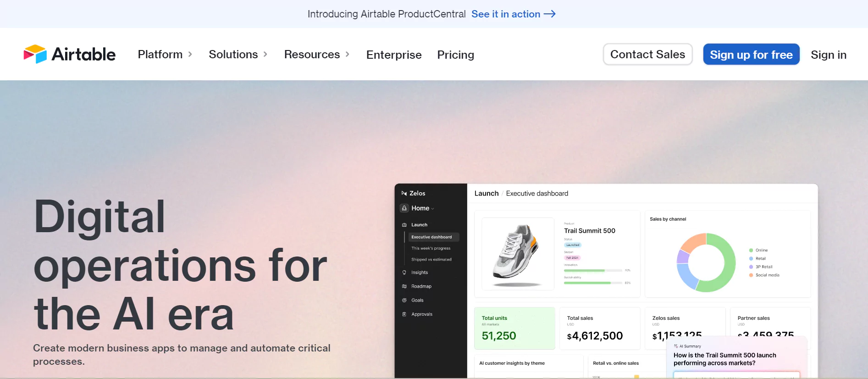Viewport: 868px width, 379px height.
Task: Click the AI Summary sparkle icon
Action: click(676, 346)
